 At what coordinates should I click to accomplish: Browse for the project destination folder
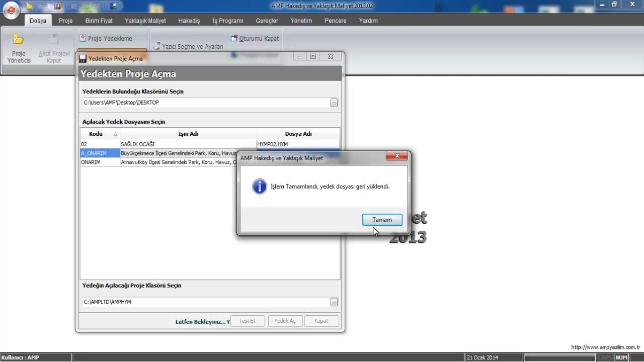(334, 302)
